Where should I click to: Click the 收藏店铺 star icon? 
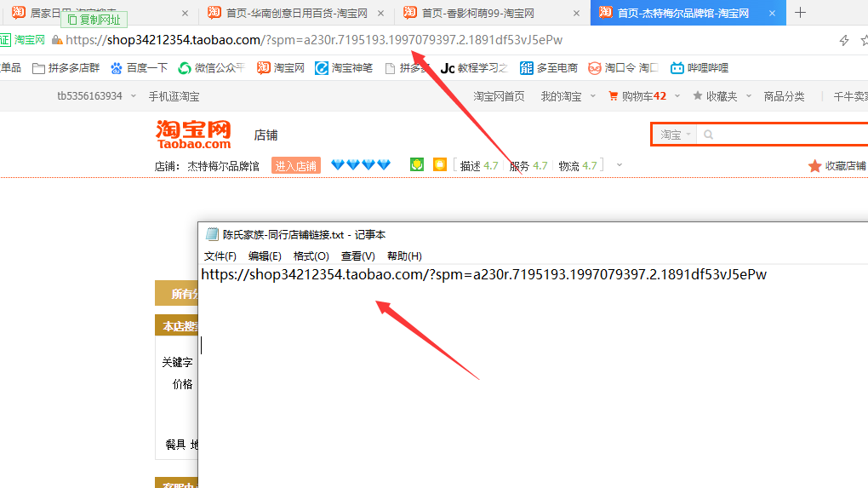(x=814, y=166)
